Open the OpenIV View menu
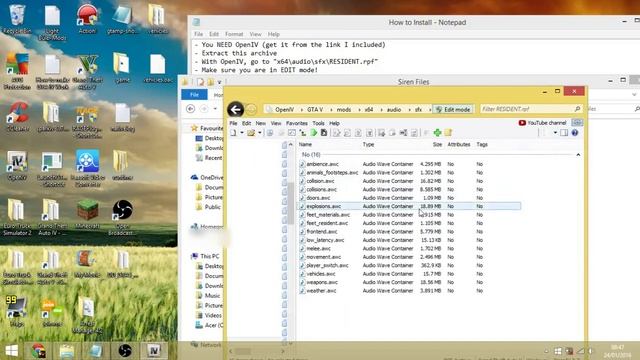This screenshot has width=640, height=360. pyautogui.click(x=276, y=123)
